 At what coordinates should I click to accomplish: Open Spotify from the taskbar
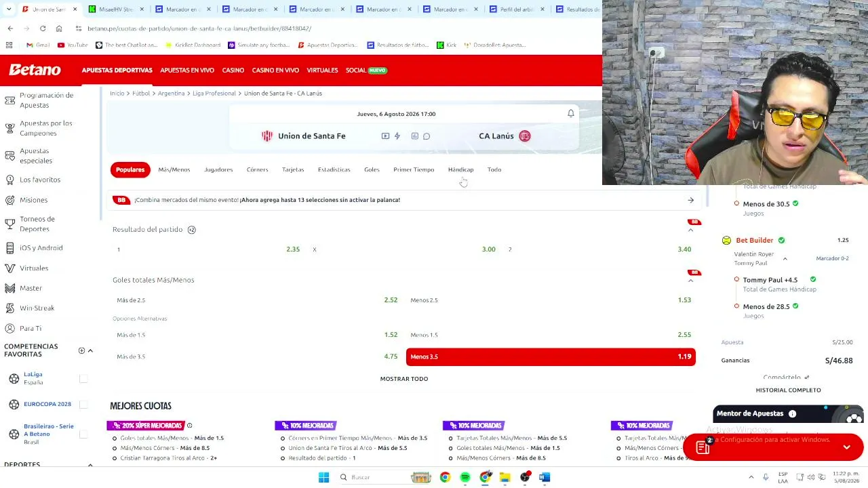[x=465, y=477]
